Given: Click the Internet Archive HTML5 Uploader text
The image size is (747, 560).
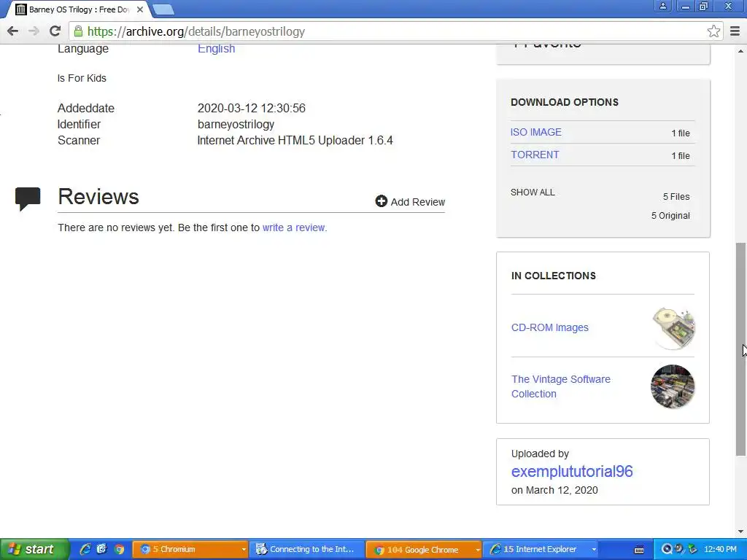Looking at the screenshot, I should coord(295,141).
